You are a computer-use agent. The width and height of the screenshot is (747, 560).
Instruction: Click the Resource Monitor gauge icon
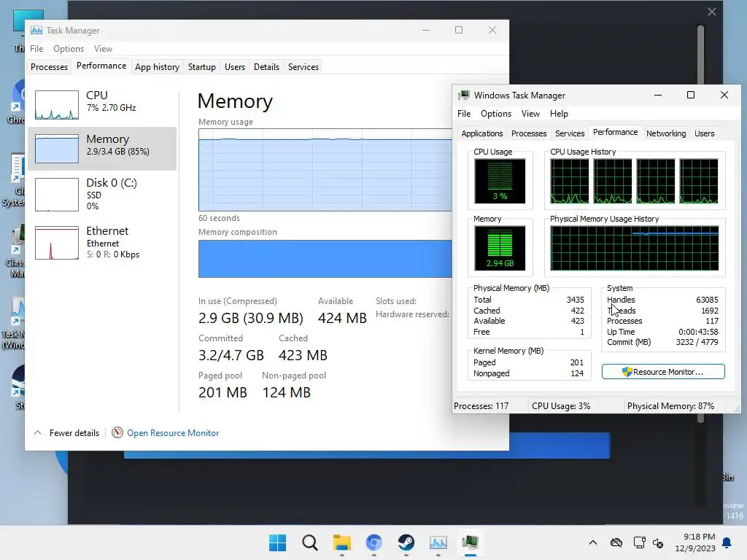click(117, 432)
